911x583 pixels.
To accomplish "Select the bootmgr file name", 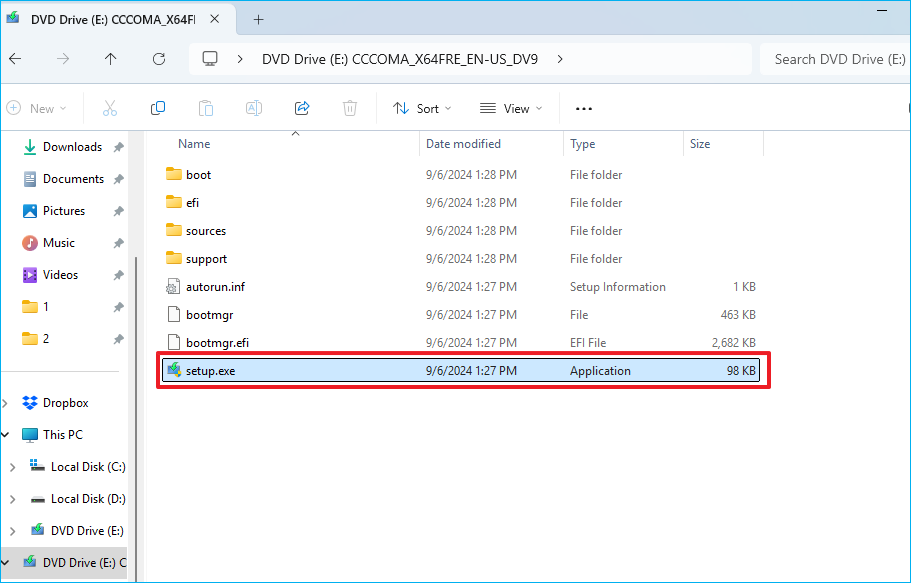I will [210, 314].
